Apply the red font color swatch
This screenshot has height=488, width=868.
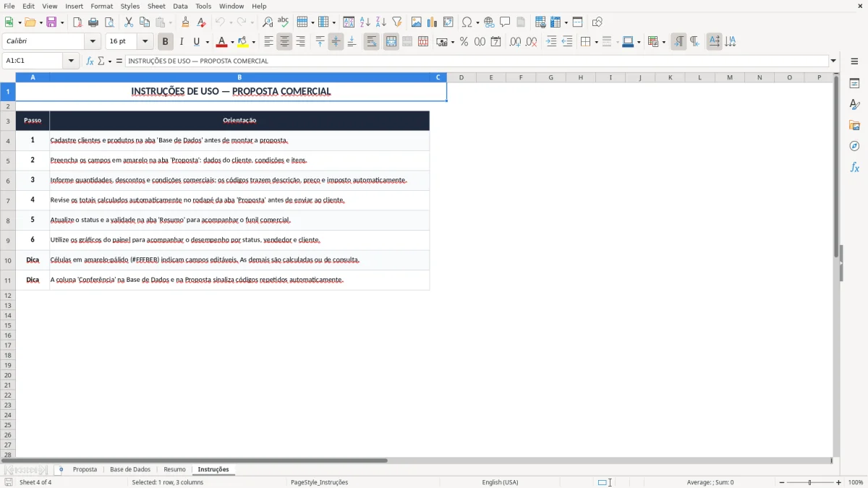click(221, 42)
